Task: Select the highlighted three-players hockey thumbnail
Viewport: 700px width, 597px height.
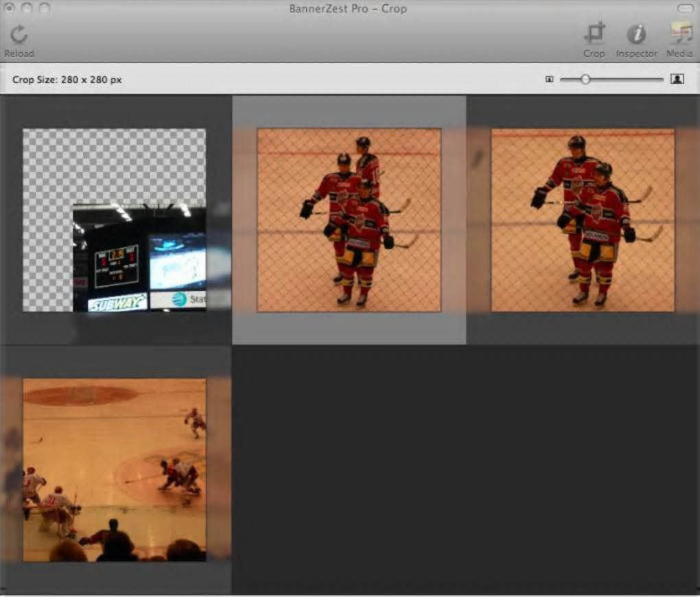Action: 349,220
